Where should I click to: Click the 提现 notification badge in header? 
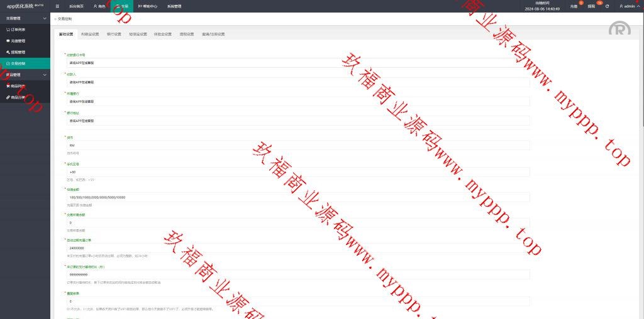(x=591, y=6)
